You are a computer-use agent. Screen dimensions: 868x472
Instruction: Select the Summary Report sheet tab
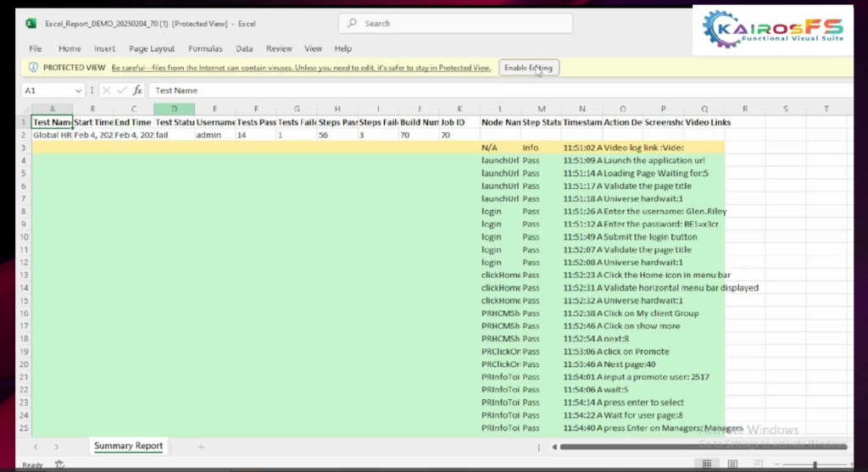pos(128,446)
